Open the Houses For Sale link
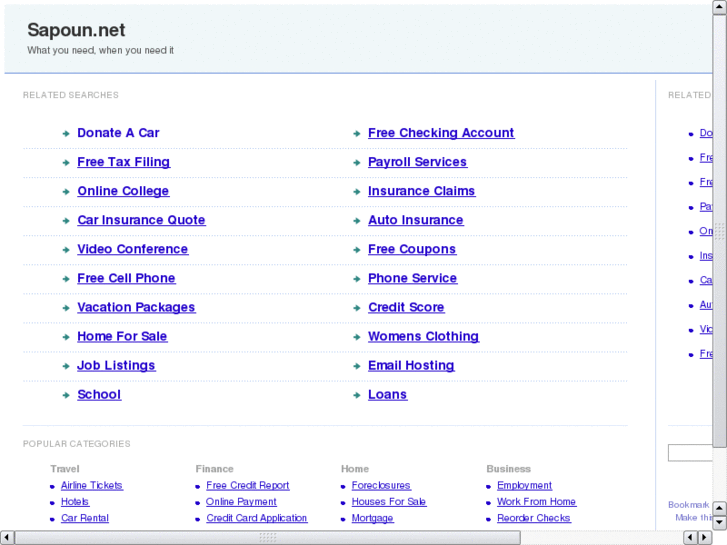Screen dimensions: 727x545 pos(389,502)
